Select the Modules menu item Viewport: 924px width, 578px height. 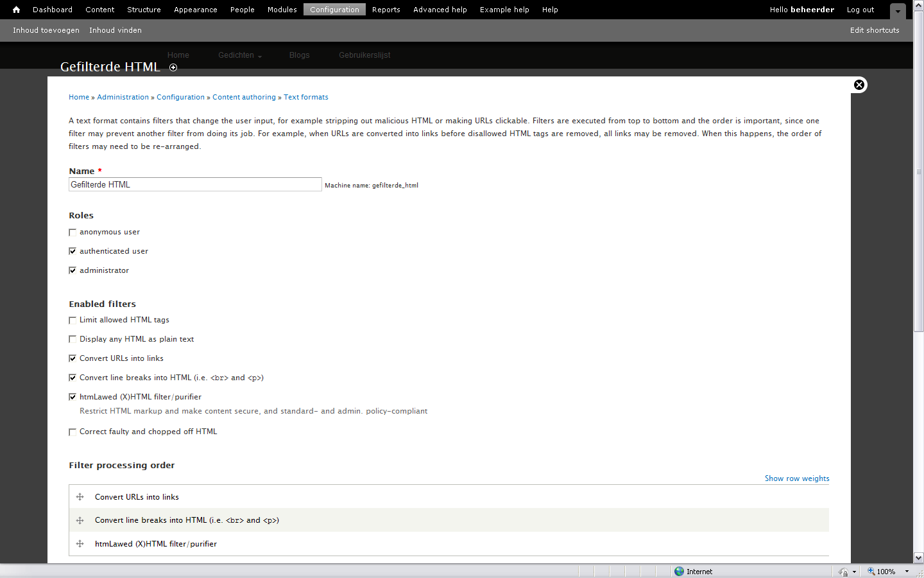[282, 9]
